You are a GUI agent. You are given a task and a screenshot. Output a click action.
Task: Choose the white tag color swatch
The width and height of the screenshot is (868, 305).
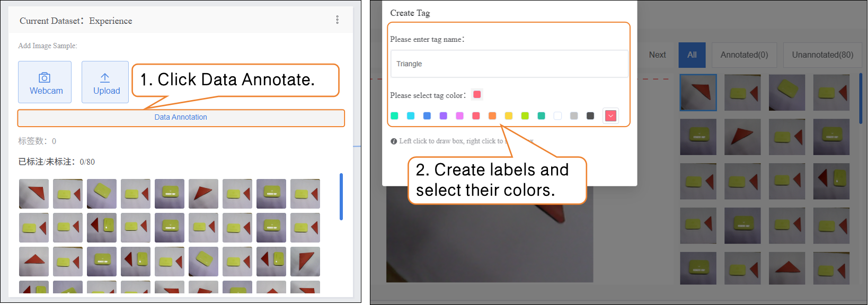pos(557,116)
